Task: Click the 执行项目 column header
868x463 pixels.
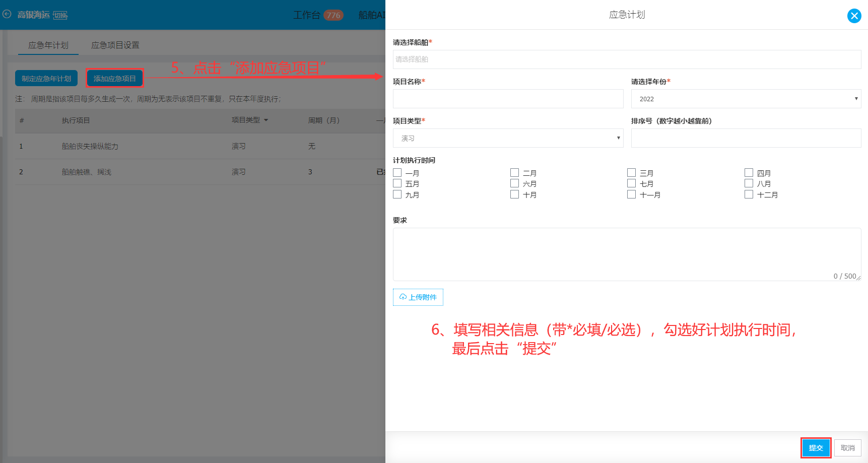Action: click(76, 120)
